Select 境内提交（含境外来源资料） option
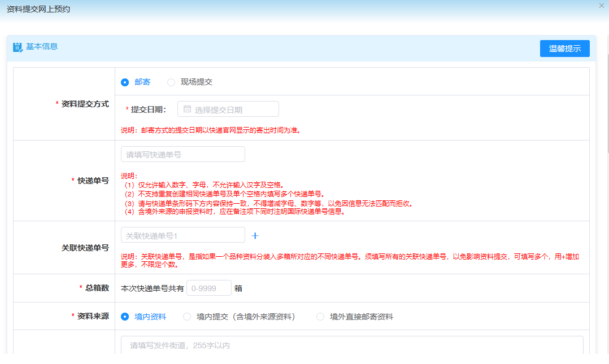 point(187,316)
